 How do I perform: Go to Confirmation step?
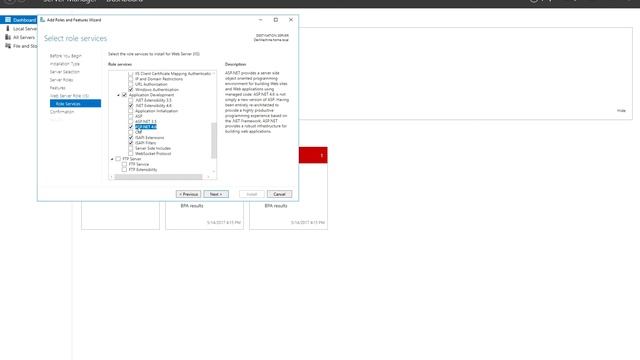tap(62, 112)
